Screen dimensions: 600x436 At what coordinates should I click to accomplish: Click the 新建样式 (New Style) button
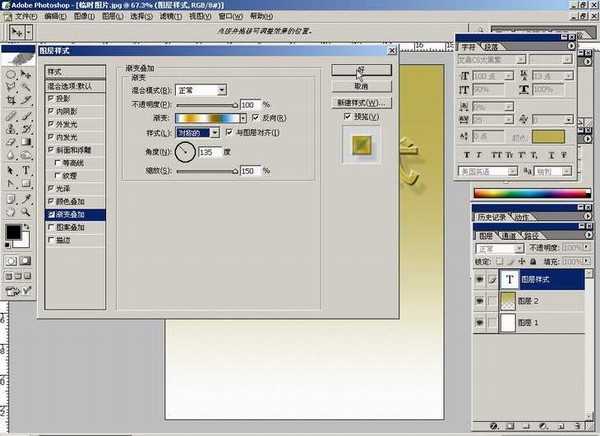pos(361,102)
